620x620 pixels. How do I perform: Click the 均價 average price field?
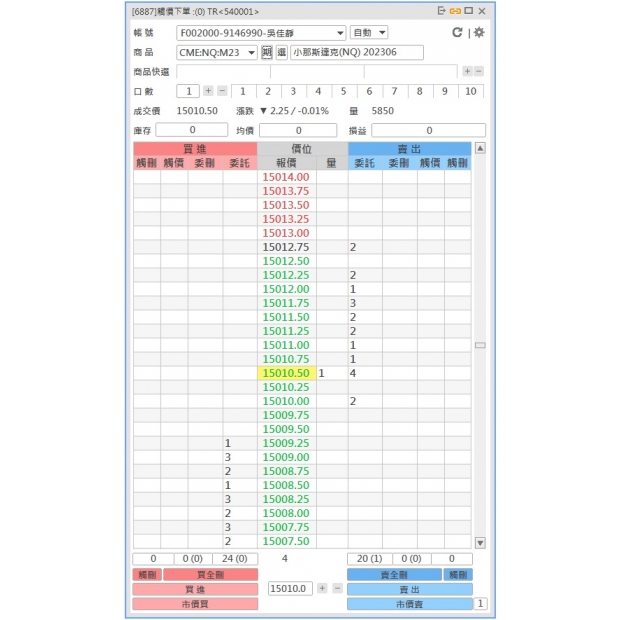(298, 130)
